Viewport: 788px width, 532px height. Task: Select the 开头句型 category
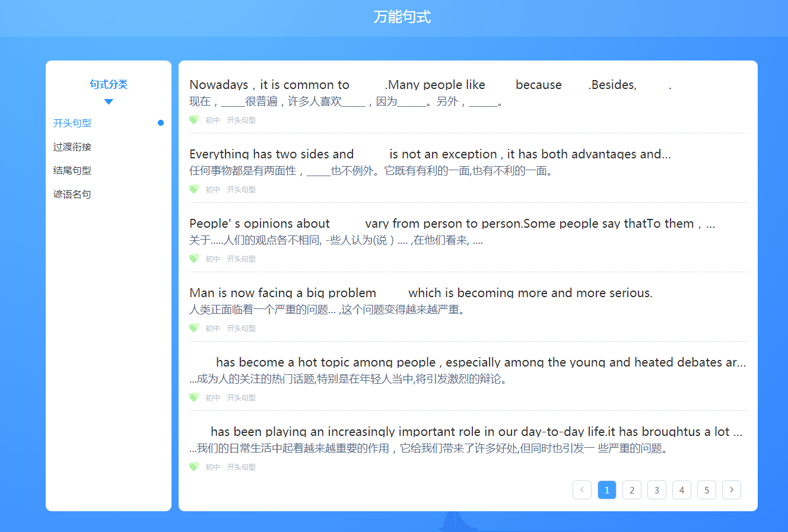72,123
